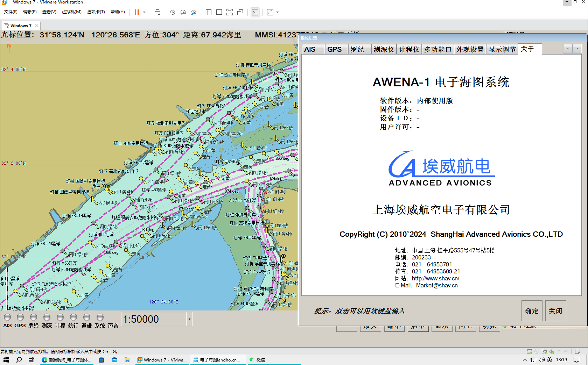This screenshot has height=365, width=588.
Task: Switch to the 外观设置 settings tab
Action: coord(470,49)
